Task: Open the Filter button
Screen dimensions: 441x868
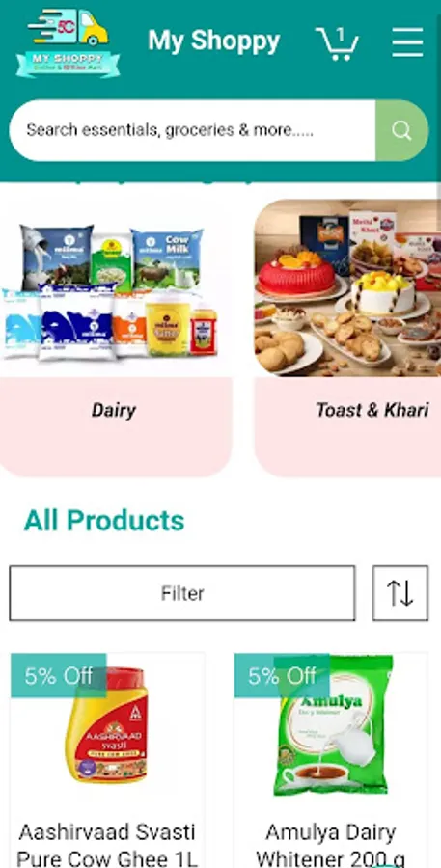Action: coord(182,593)
